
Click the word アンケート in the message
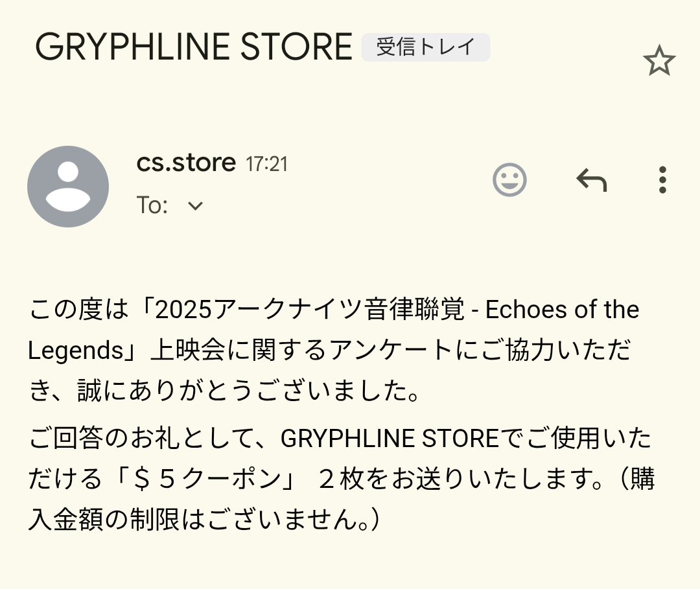pos(396,351)
